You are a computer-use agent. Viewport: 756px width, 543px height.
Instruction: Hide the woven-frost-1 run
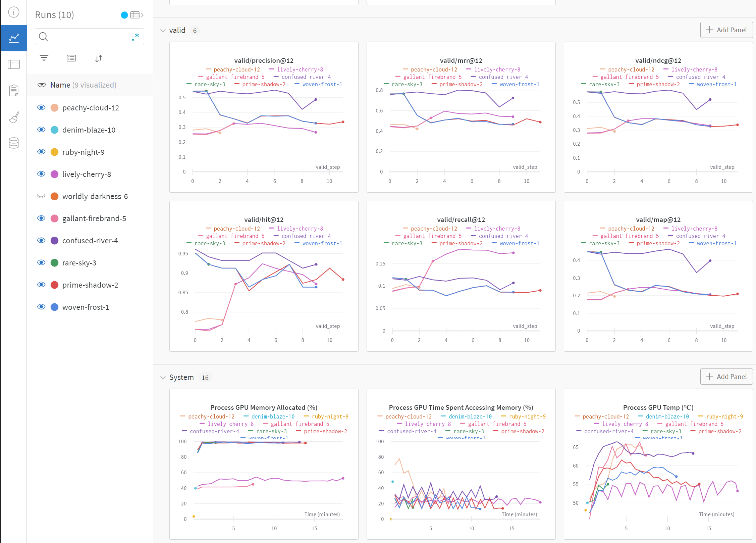pyautogui.click(x=41, y=307)
